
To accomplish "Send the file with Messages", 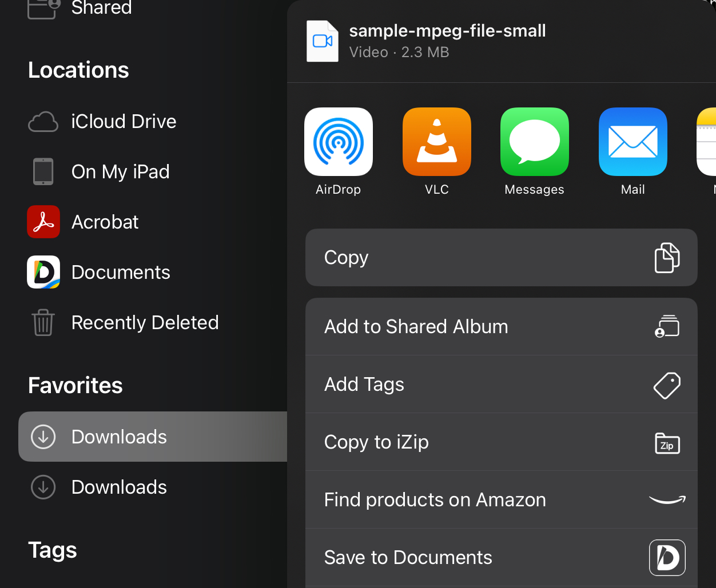I will pyautogui.click(x=535, y=141).
